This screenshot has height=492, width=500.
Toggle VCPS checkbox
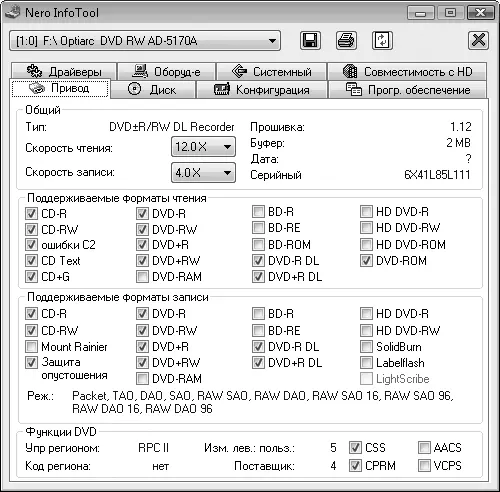pyautogui.click(x=424, y=466)
